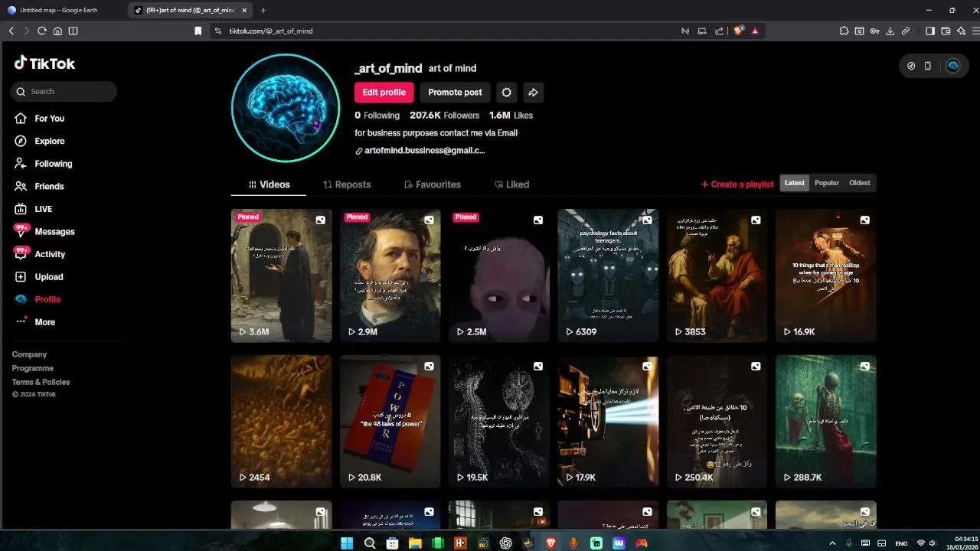The image size is (980, 551).
Task: Click the TikTok logo
Action: pos(44,64)
